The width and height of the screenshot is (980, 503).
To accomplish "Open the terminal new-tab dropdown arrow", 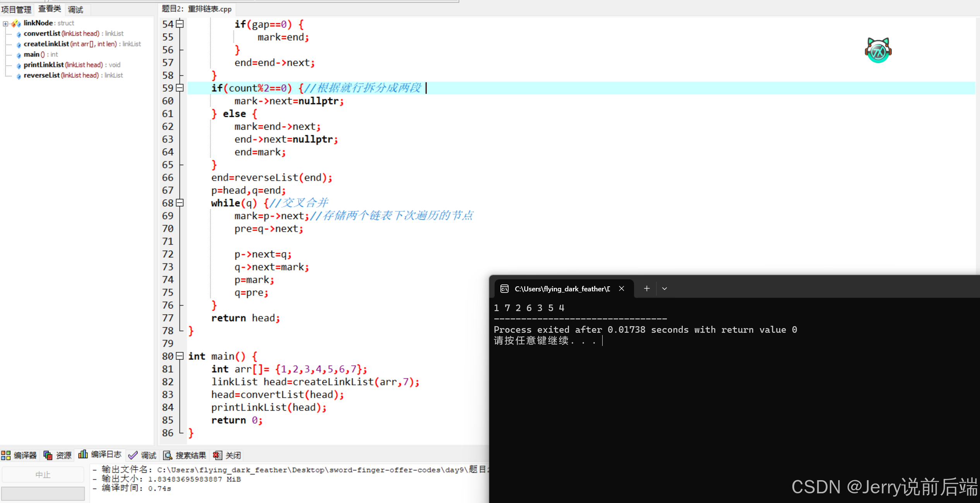I will click(665, 289).
